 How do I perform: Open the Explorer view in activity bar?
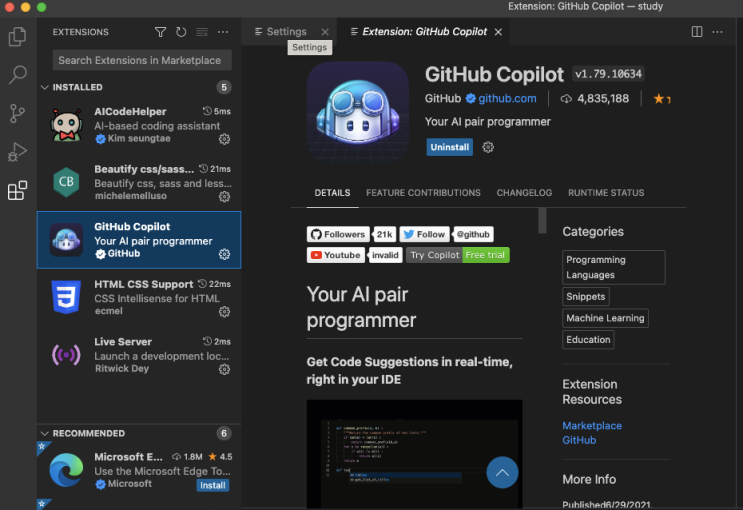pos(18,36)
